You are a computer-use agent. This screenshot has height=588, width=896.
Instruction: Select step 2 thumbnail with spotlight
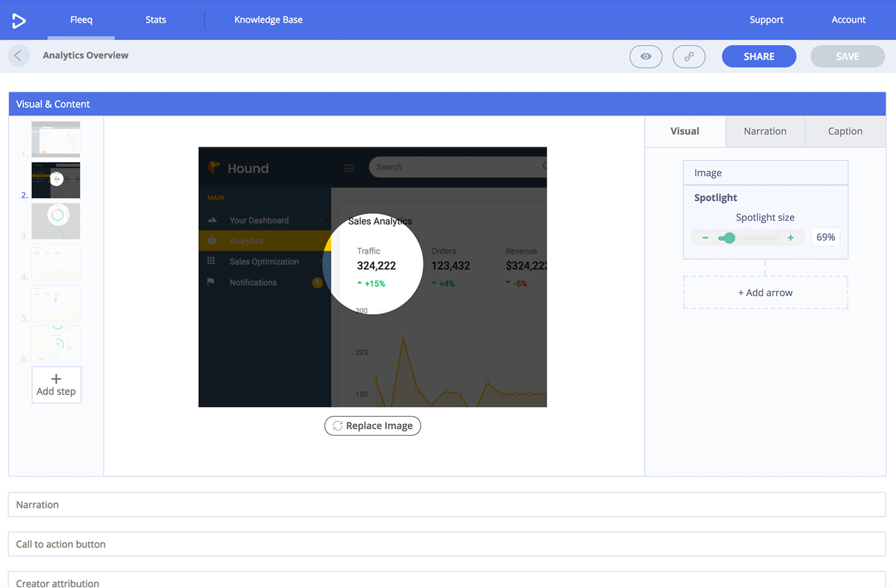click(x=56, y=180)
